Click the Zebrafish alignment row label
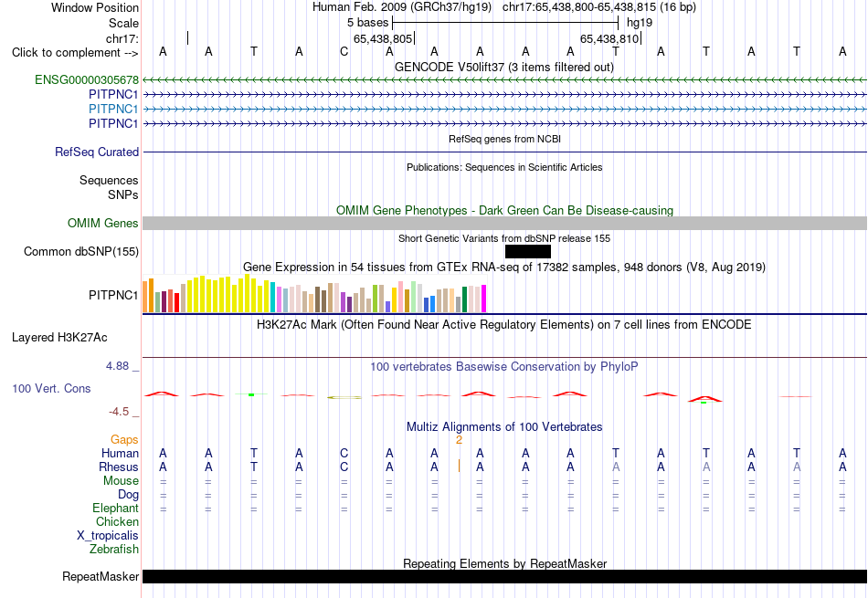The image size is (868, 598). click(x=114, y=550)
